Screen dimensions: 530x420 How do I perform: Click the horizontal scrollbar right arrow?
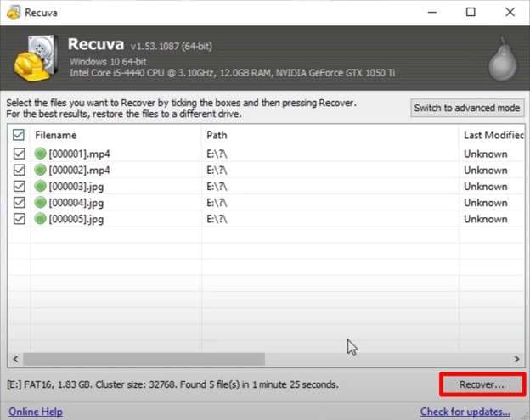516,359
